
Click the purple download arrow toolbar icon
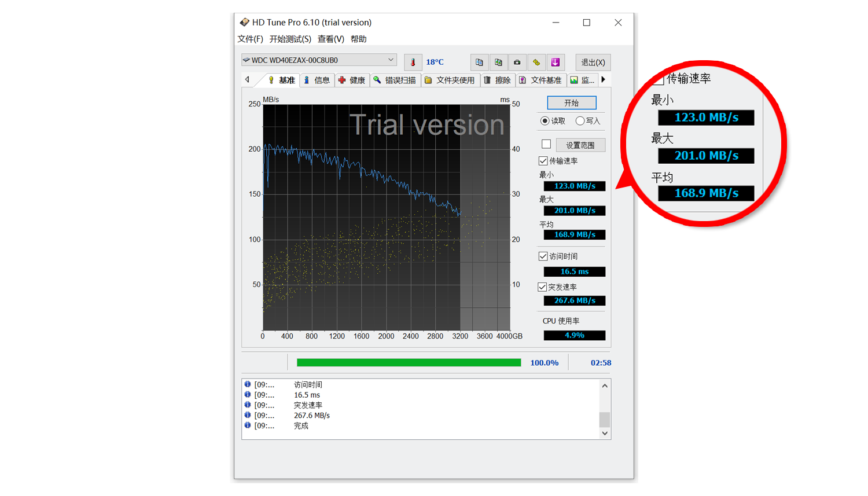pos(556,62)
